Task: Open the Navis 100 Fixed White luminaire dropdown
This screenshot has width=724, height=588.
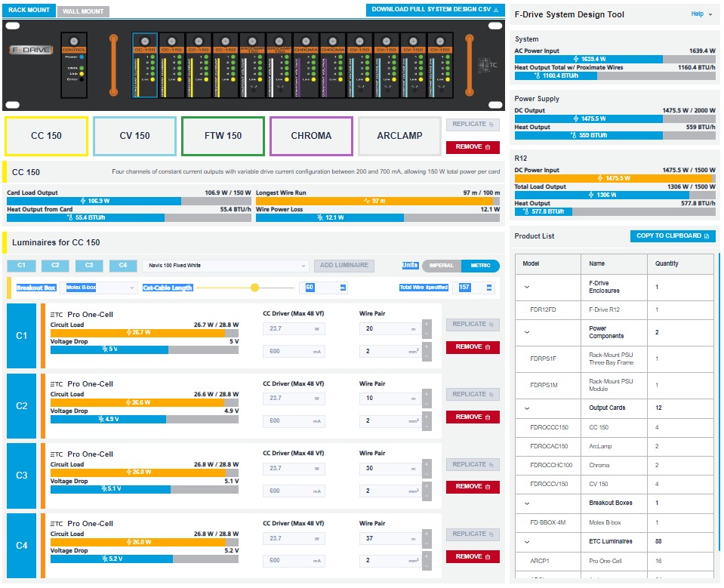Action: click(x=225, y=266)
